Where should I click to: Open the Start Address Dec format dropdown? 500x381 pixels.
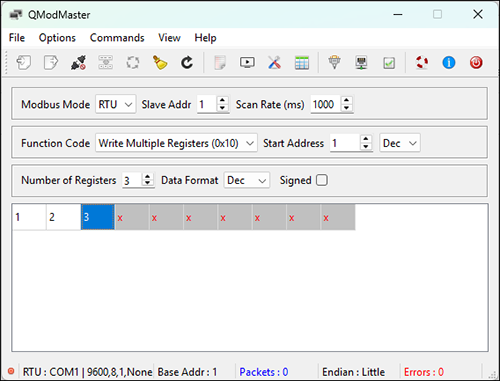[x=400, y=143]
